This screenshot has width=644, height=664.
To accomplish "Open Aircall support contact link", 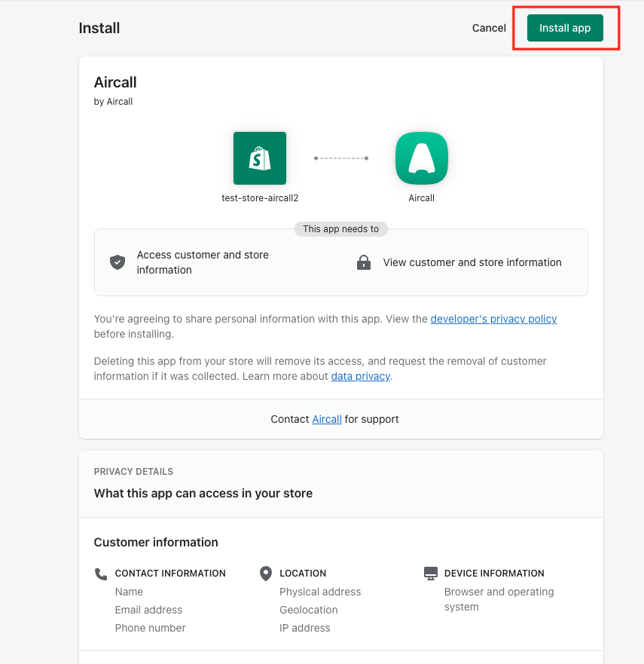I will [x=327, y=419].
